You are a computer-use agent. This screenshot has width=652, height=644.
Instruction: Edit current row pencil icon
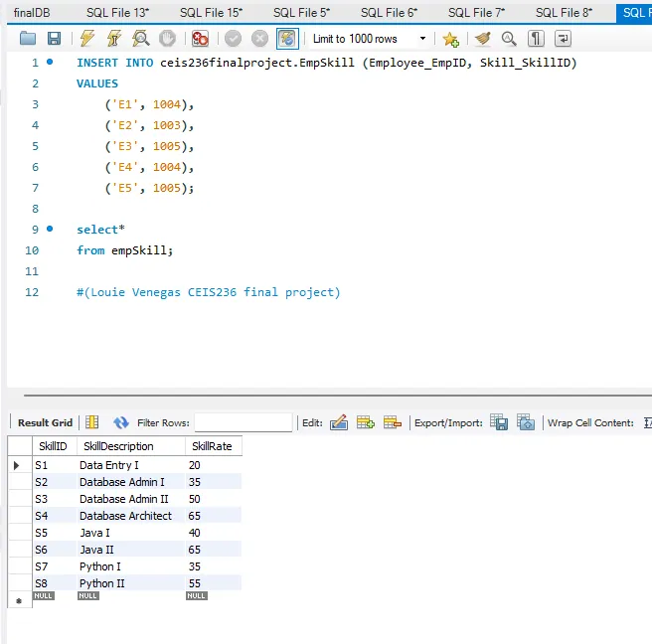339,422
